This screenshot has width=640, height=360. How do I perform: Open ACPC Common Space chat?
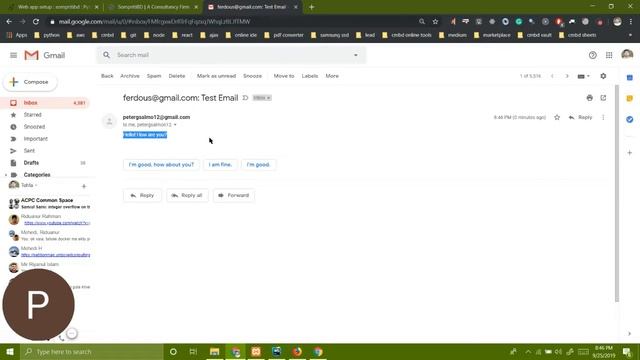(49, 203)
